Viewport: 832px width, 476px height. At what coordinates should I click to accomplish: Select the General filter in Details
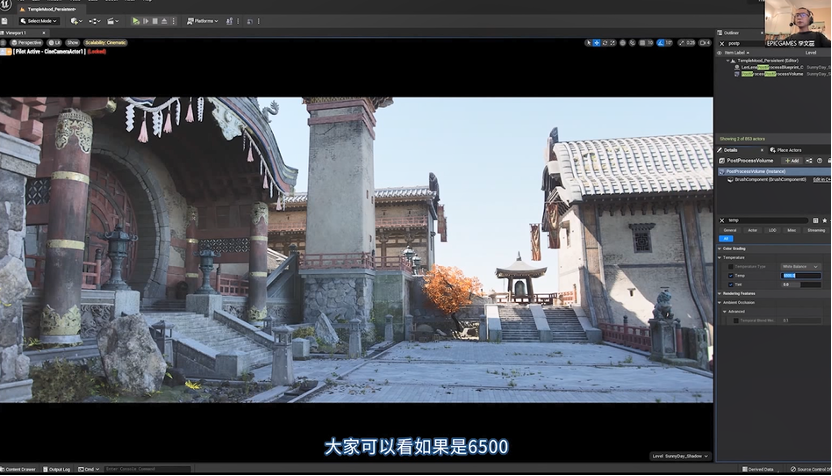click(730, 230)
